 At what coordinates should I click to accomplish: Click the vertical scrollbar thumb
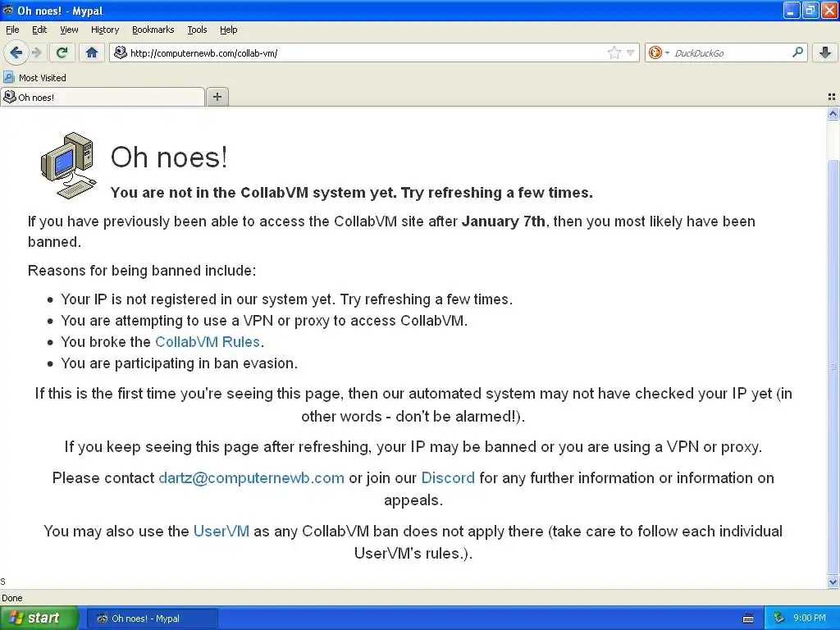click(x=833, y=367)
